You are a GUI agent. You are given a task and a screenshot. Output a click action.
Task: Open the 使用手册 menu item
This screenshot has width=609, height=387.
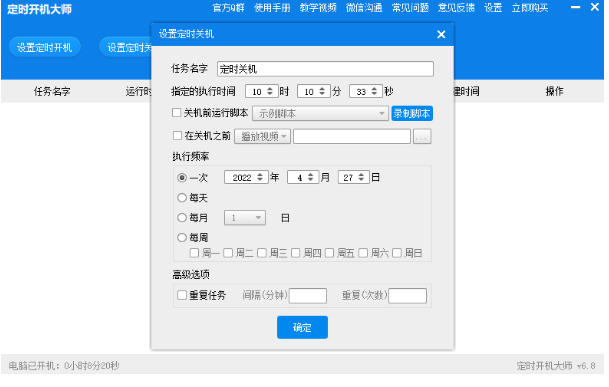click(272, 8)
